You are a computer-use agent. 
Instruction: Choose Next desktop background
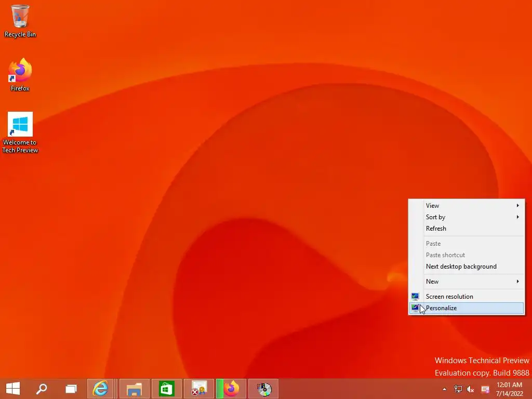(x=467, y=267)
